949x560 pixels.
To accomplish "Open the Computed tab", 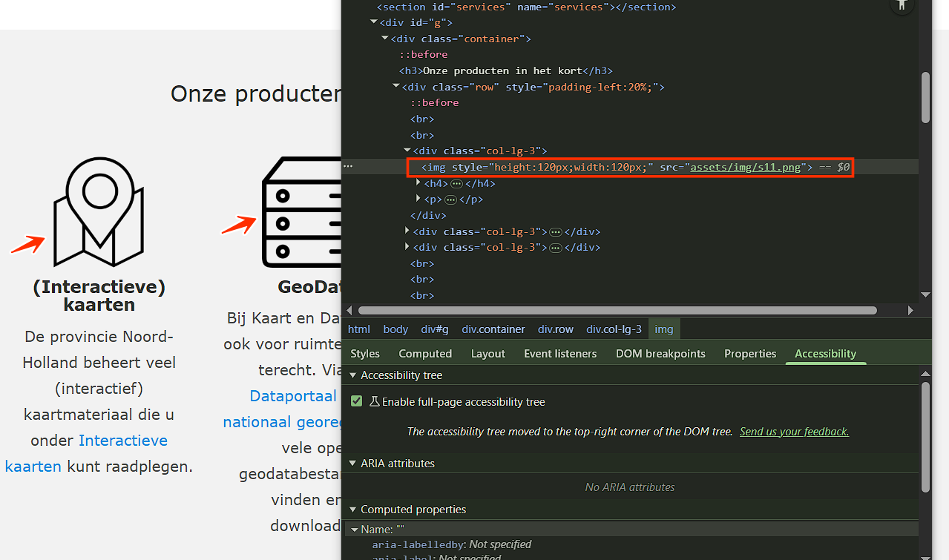I will (425, 354).
